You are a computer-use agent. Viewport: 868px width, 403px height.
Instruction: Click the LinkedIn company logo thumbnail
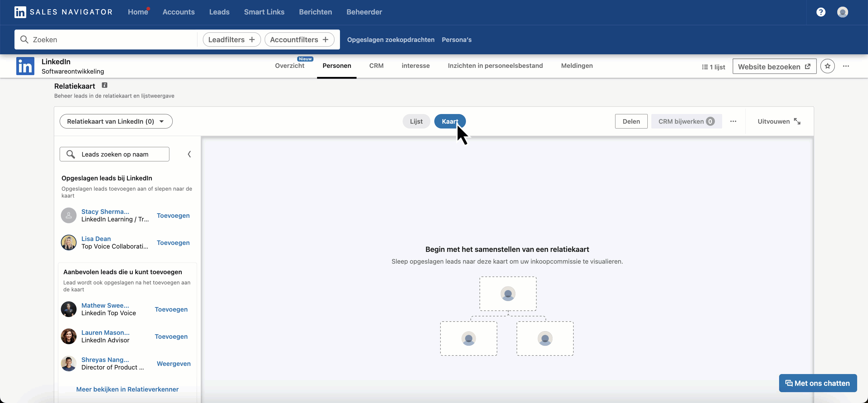click(x=25, y=66)
